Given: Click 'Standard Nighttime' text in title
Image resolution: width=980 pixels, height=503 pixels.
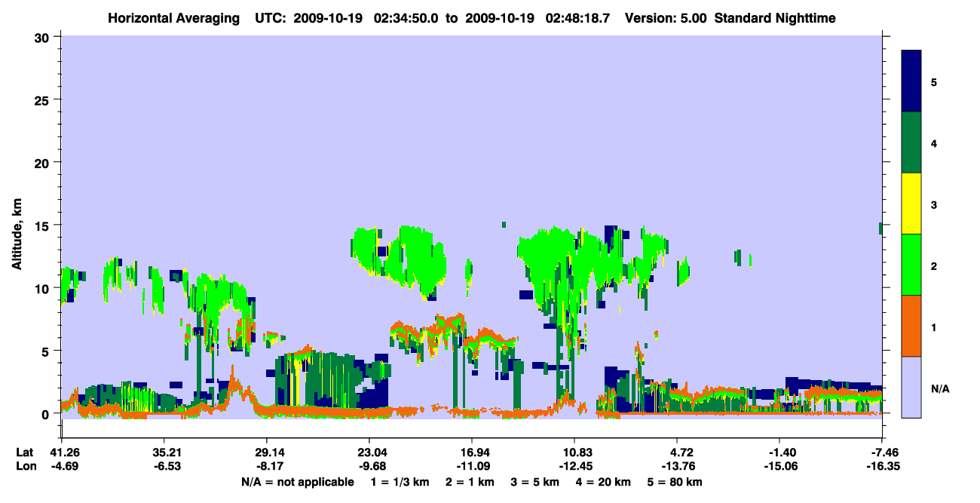Looking at the screenshot, I should (776, 18).
